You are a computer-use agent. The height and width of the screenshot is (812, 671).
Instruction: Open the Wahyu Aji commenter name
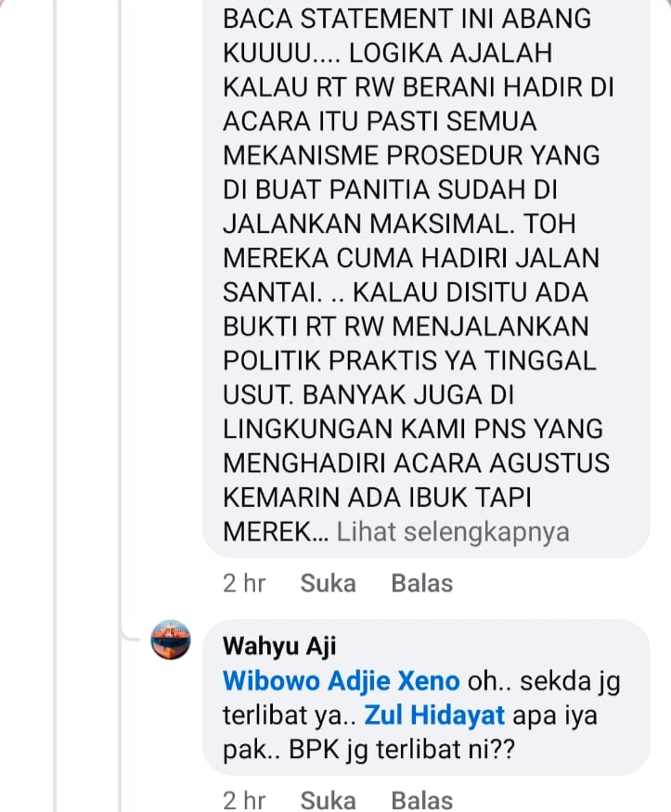click(x=279, y=647)
